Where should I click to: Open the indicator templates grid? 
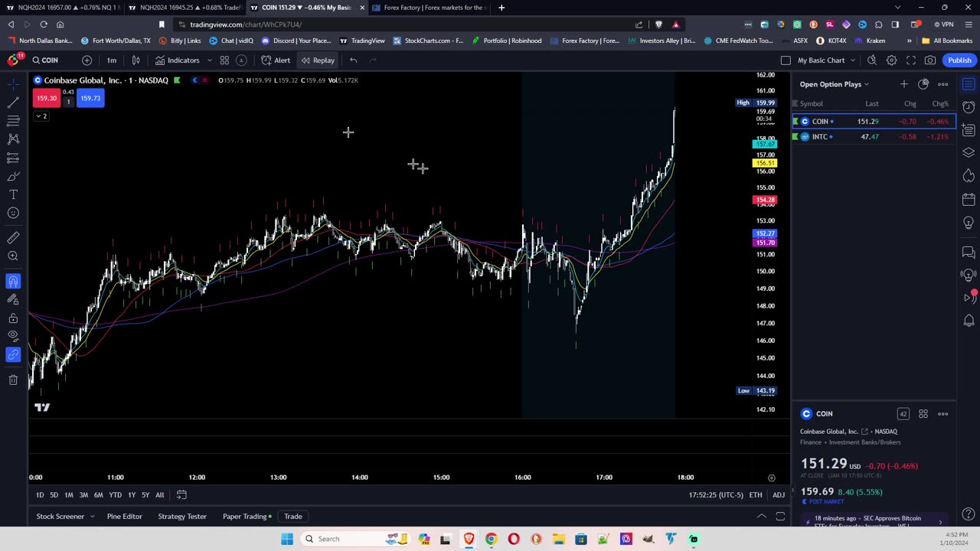tap(224, 60)
